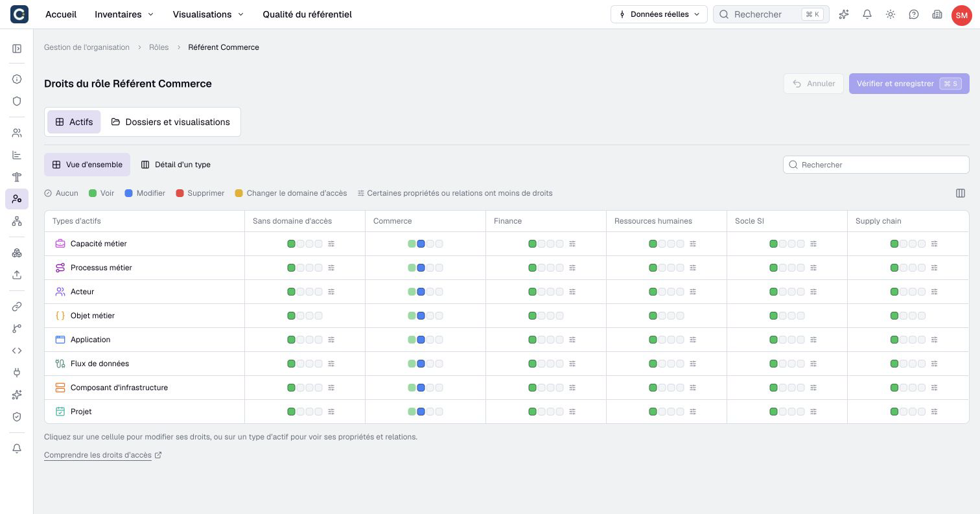The height and width of the screenshot is (514, 980).
Task: Click Vérifier et enregistrer button
Action: (909, 84)
